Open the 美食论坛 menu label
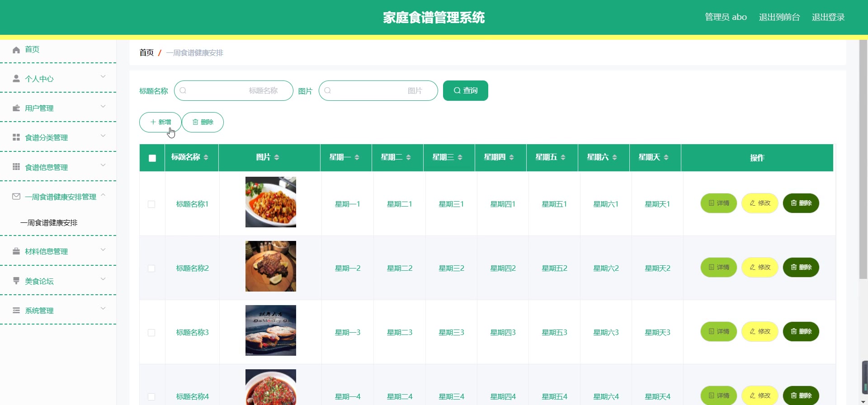Viewport: 868px width, 405px height. click(x=39, y=281)
